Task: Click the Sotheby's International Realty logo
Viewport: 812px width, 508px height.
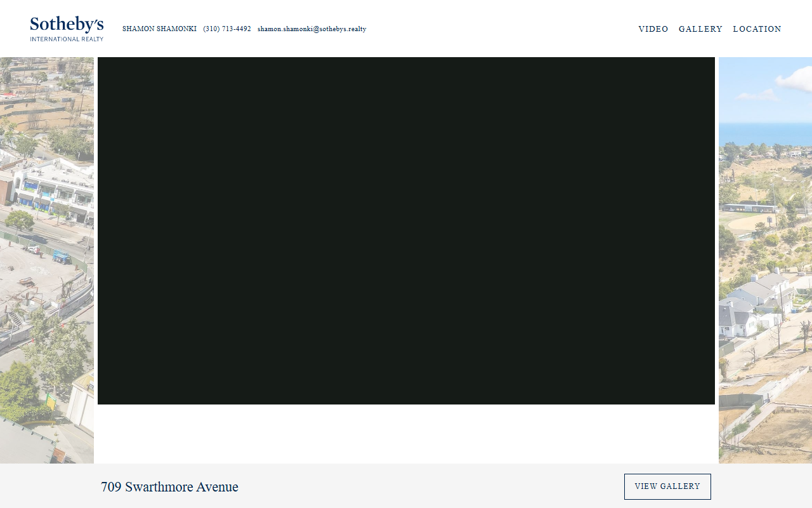Action: point(67,29)
